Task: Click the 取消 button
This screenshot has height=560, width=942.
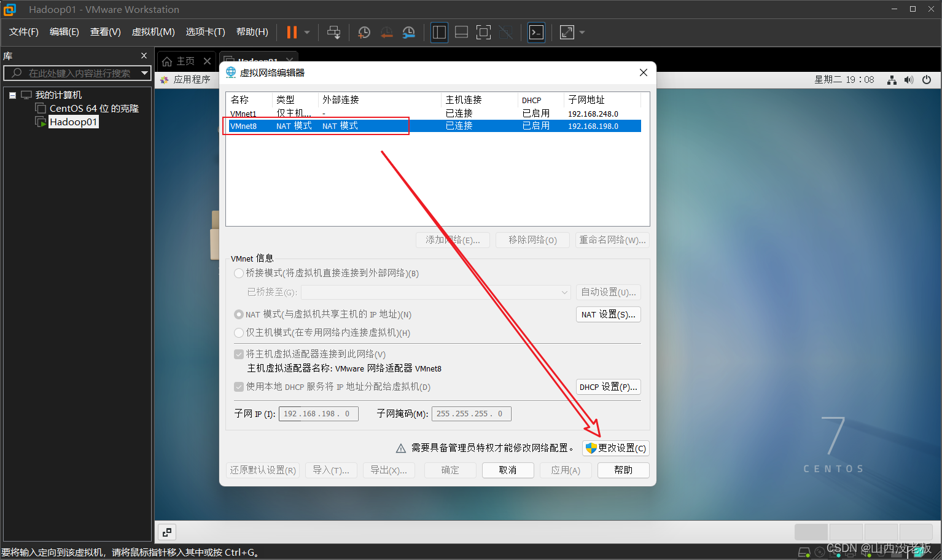Action: 508,470
